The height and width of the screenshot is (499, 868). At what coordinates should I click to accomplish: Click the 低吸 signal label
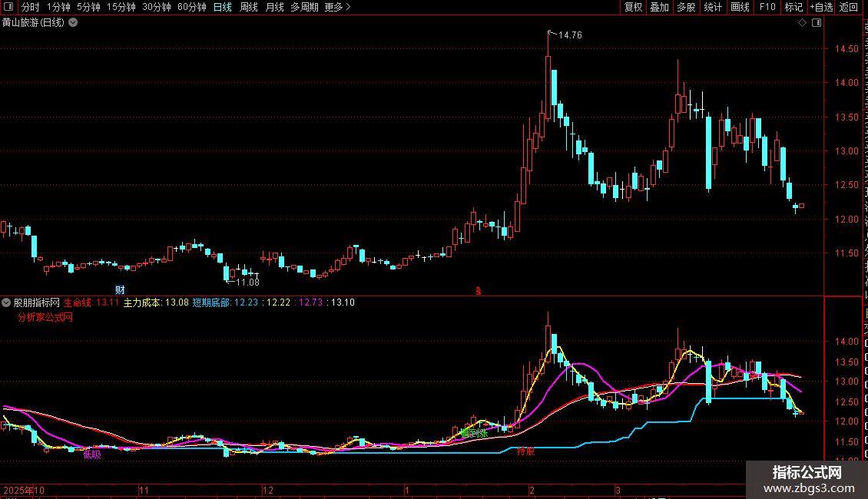tap(92, 454)
